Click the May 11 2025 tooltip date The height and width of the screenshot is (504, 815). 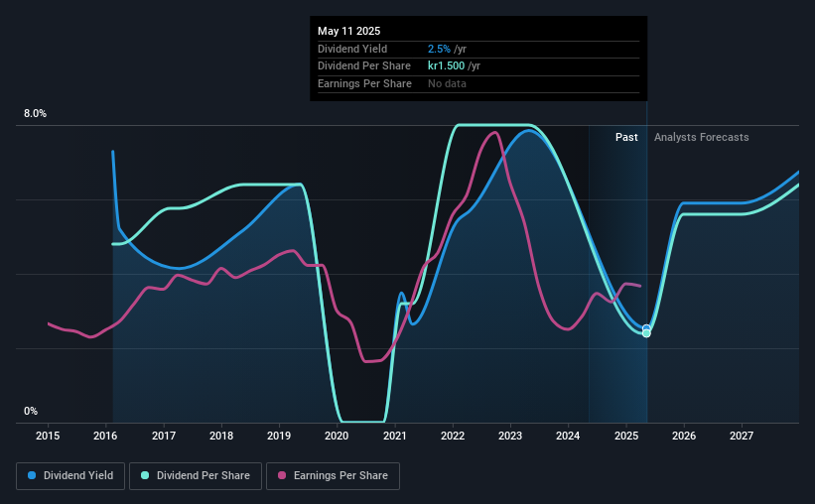(x=348, y=31)
